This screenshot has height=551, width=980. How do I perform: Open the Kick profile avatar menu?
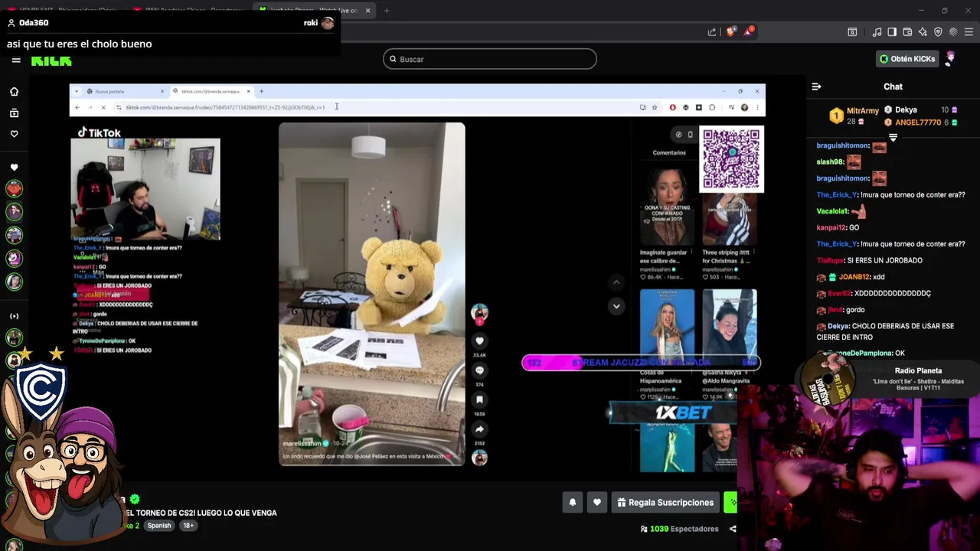(950, 58)
